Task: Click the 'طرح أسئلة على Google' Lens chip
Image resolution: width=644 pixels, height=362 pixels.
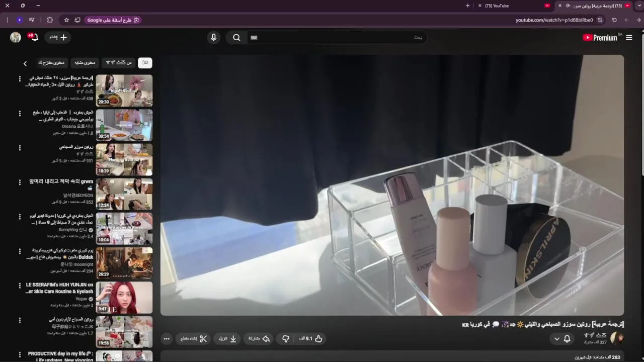Action: point(113,20)
